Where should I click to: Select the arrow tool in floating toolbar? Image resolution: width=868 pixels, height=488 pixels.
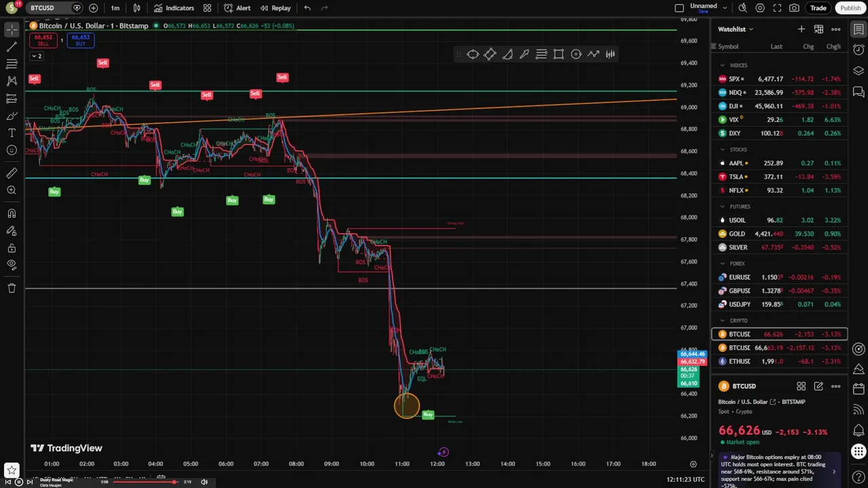click(x=524, y=54)
